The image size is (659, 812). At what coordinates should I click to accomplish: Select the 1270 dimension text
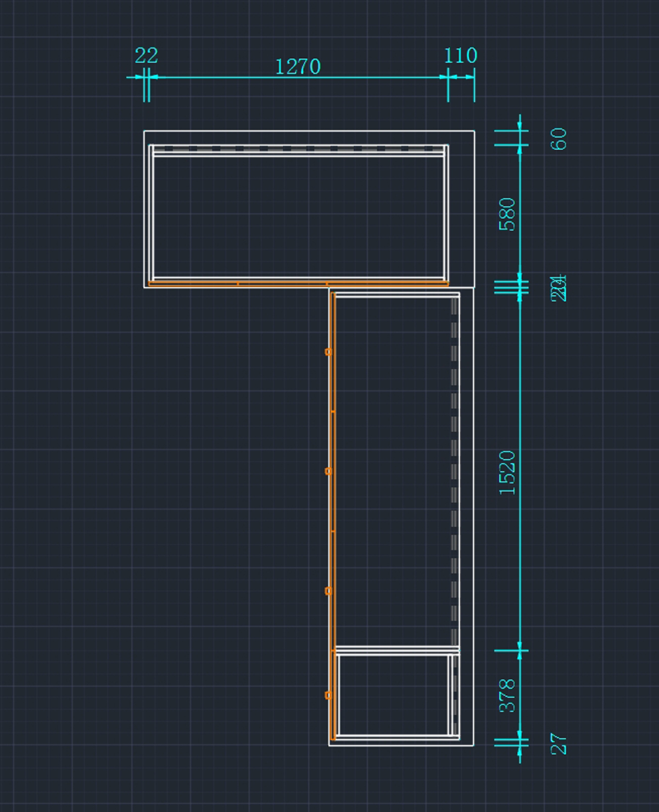coord(297,66)
